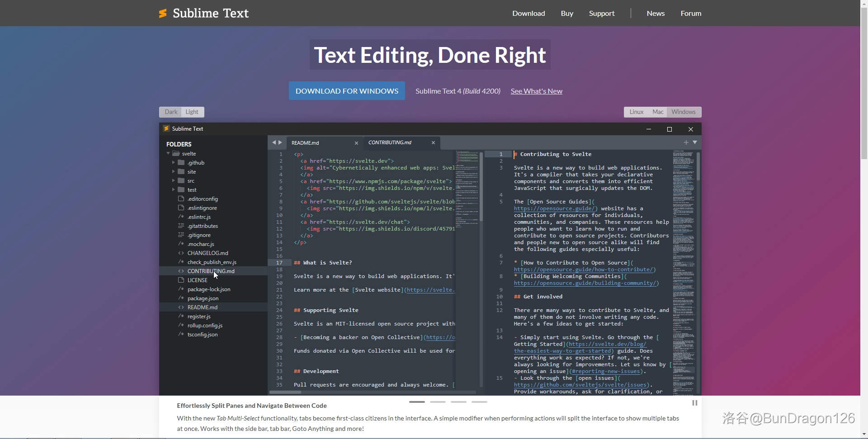868x439 pixels.
Task: Switch screenshot theme to Light
Action: (x=192, y=112)
